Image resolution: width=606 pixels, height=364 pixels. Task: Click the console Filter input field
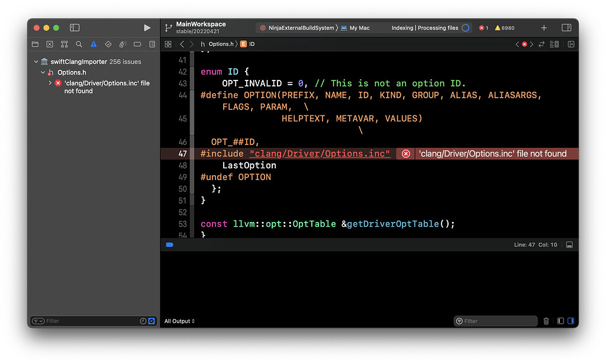point(498,321)
